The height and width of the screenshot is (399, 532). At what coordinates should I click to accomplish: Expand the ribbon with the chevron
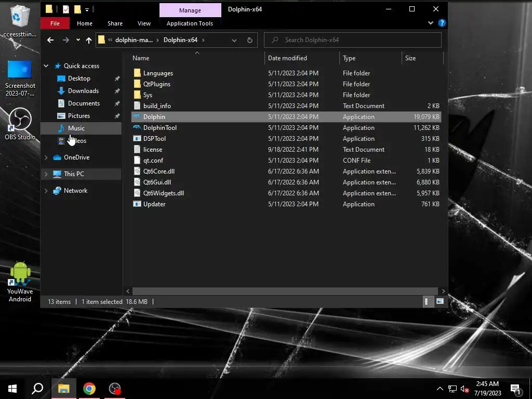click(431, 23)
